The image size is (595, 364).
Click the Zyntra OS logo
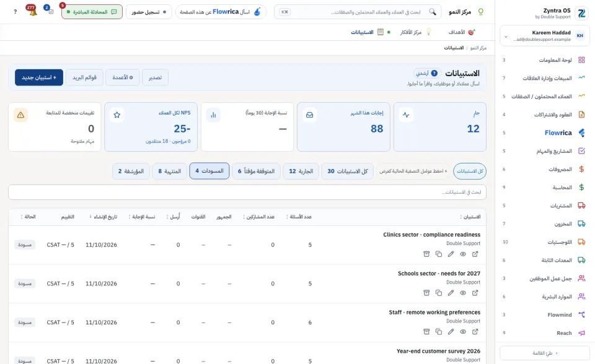pyautogui.click(x=581, y=13)
